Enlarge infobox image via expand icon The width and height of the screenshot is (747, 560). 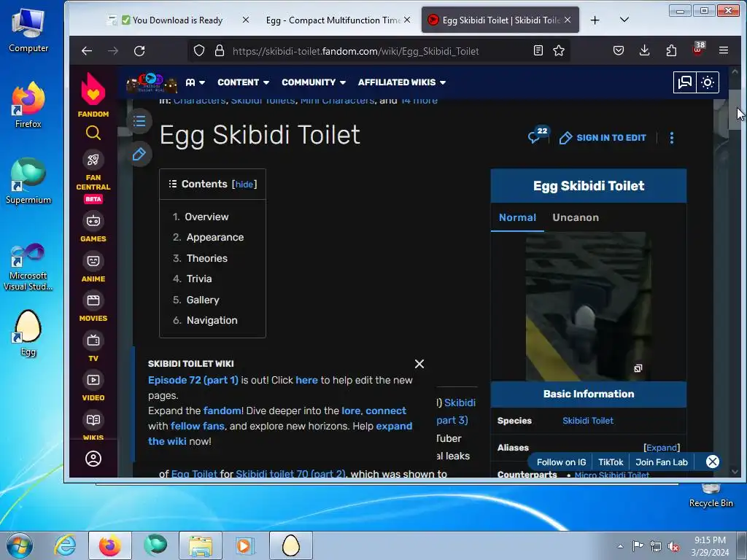coord(638,368)
